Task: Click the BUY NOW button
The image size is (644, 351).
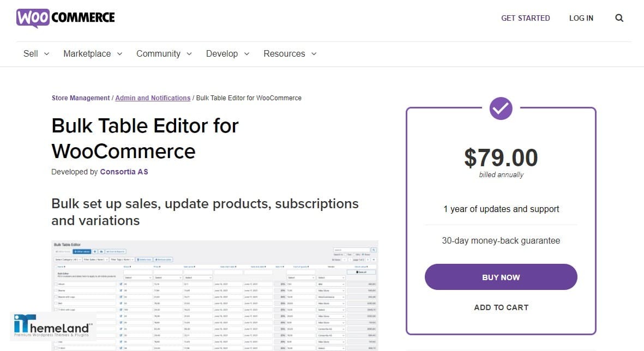Action: pyautogui.click(x=501, y=277)
